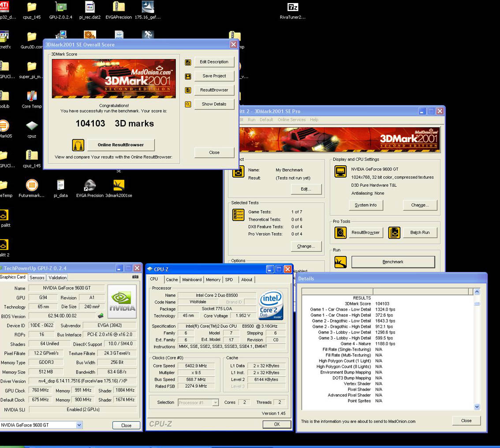Click the Online ResultBrowser podium icon

[x=78, y=145]
